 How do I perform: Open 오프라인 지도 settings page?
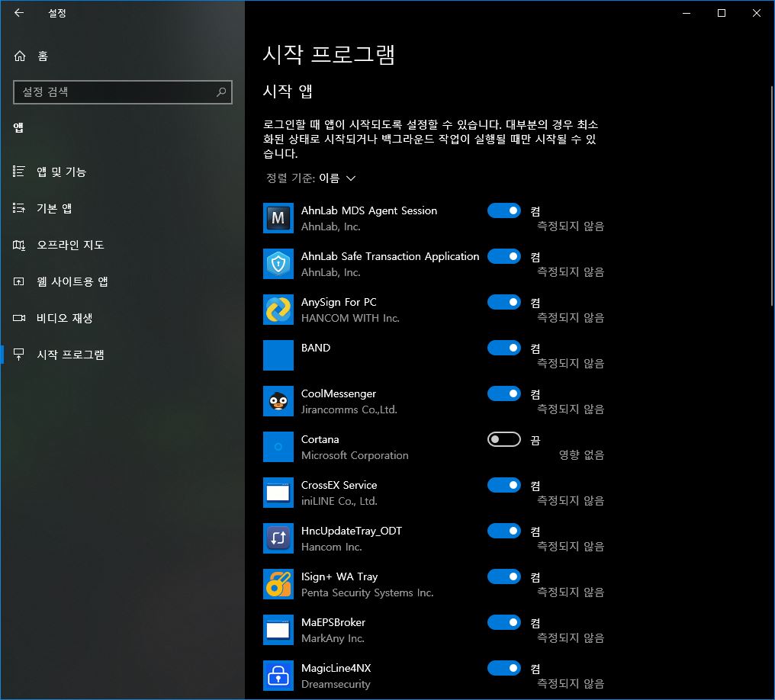(x=123, y=245)
